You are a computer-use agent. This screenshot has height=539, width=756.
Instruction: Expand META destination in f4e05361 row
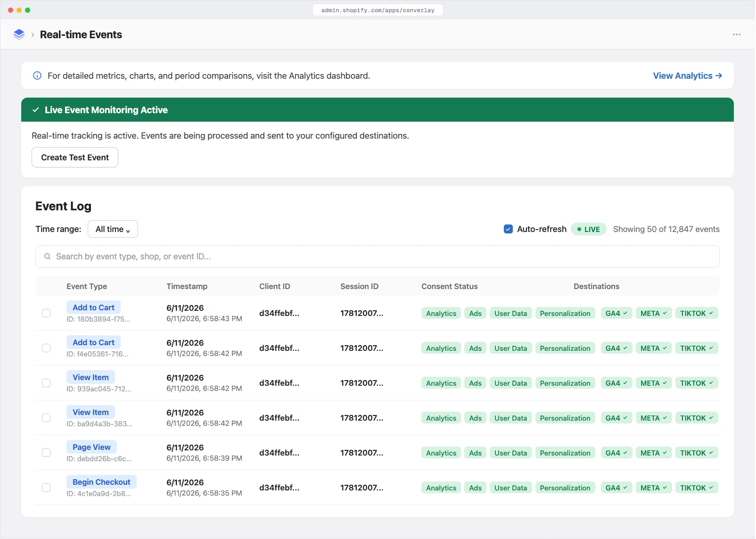653,348
